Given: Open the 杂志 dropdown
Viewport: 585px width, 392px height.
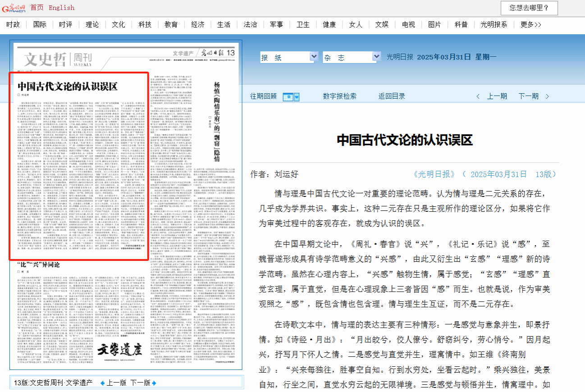Looking at the screenshot, I should tap(352, 57).
